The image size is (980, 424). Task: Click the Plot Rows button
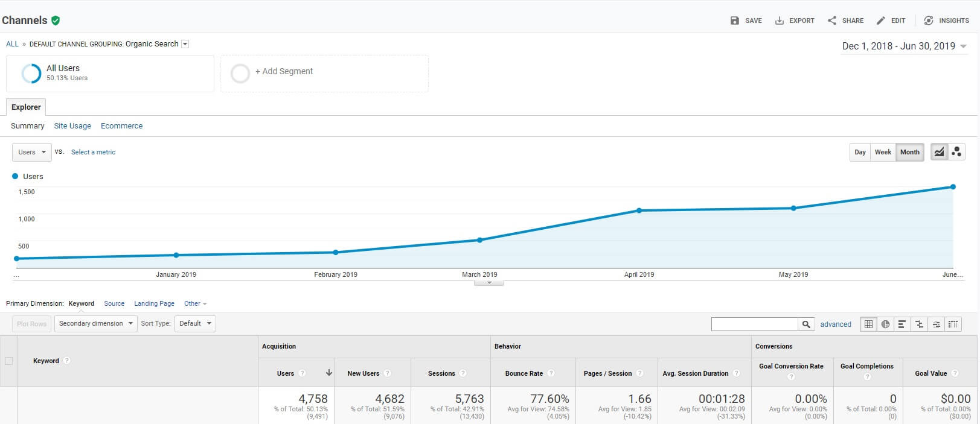(31, 324)
